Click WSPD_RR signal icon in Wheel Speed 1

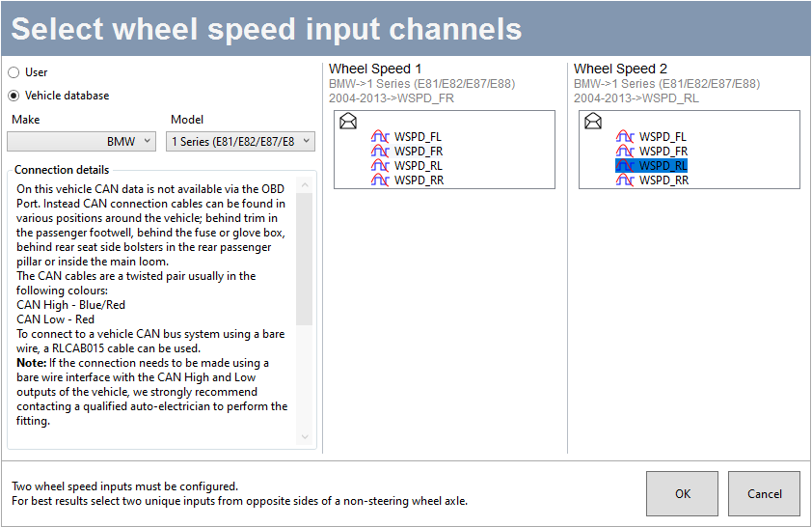tap(381, 180)
